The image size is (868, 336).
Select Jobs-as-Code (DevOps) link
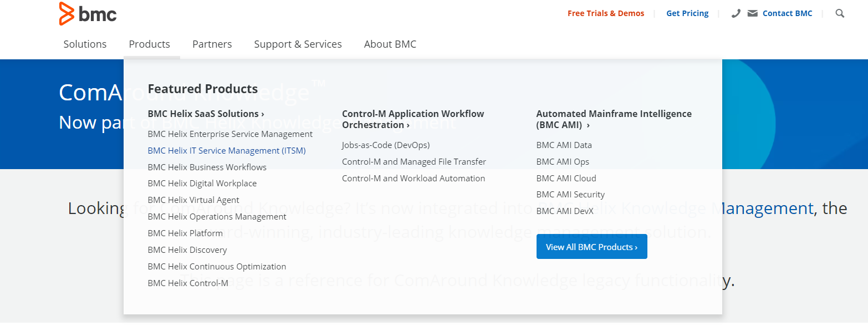pyautogui.click(x=386, y=145)
